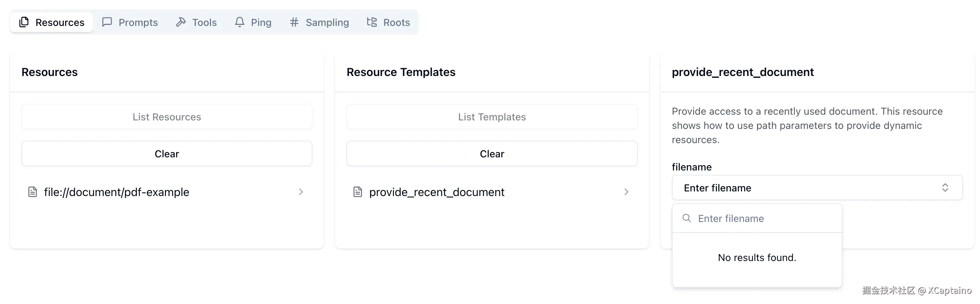Click the List Templates button

(x=492, y=116)
